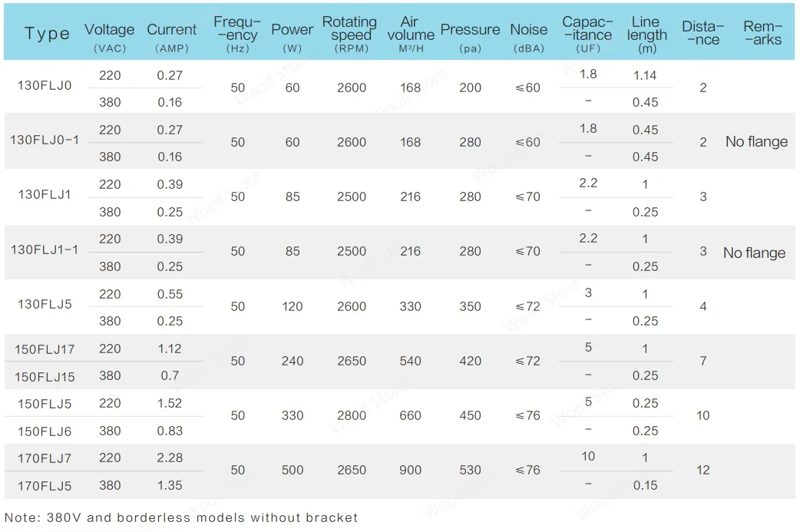Select the Remarks column header
800x532 pixels.
762,33
